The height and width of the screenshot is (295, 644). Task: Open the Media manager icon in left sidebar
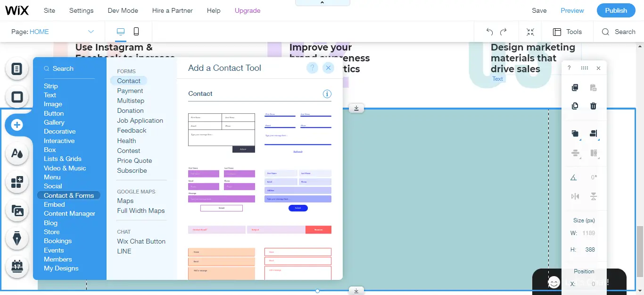[x=17, y=210]
